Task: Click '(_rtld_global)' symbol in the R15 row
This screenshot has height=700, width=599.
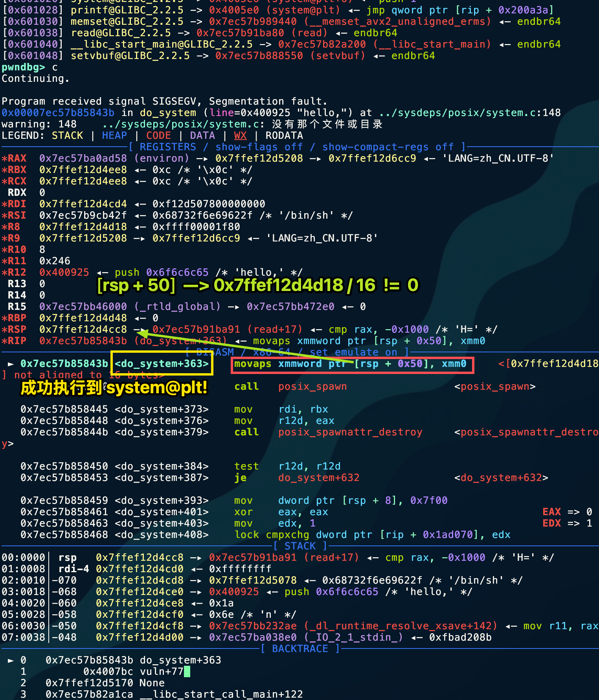Action: [177, 307]
